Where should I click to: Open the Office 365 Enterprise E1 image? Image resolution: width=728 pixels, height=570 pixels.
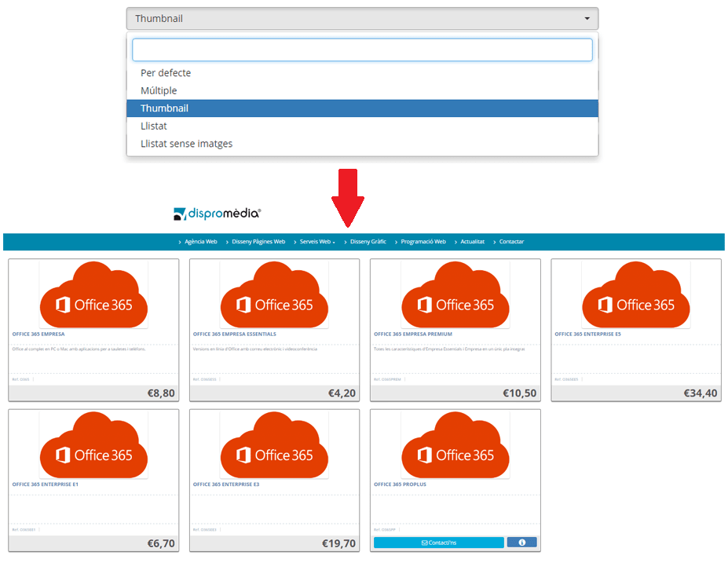(x=93, y=445)
